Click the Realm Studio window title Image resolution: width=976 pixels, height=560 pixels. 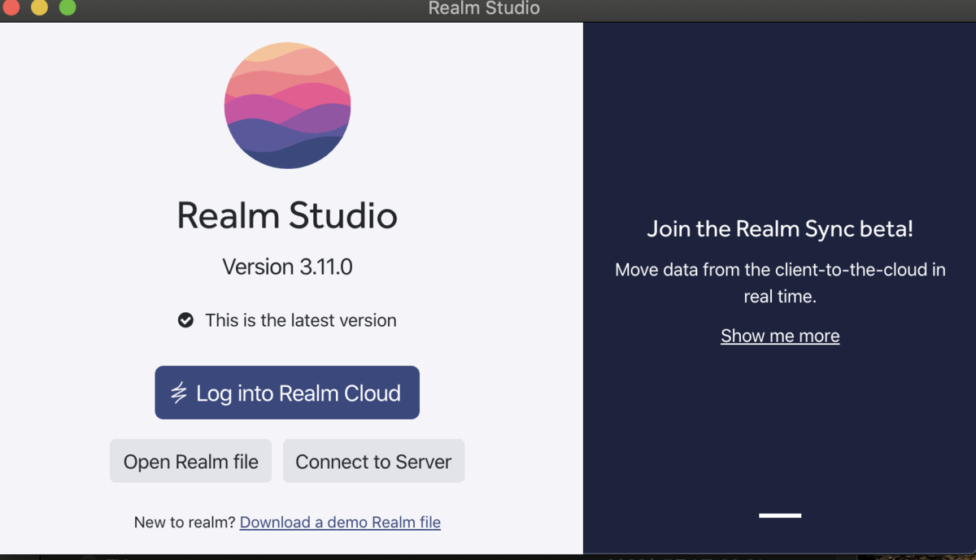[484, 9]
